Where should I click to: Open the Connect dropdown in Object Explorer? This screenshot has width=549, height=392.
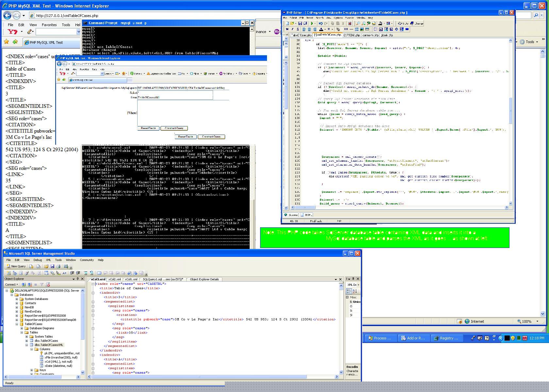tap(11, 285)
